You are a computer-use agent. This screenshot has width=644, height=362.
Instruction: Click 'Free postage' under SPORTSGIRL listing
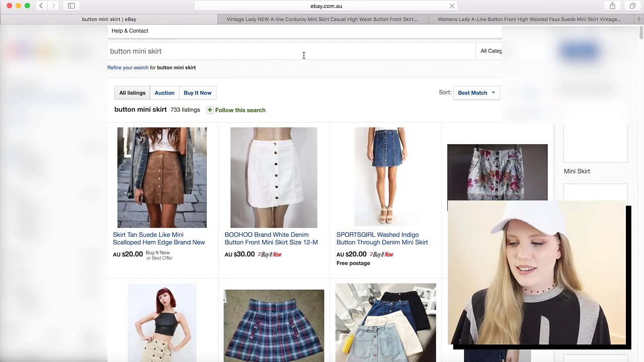point(353,263)
